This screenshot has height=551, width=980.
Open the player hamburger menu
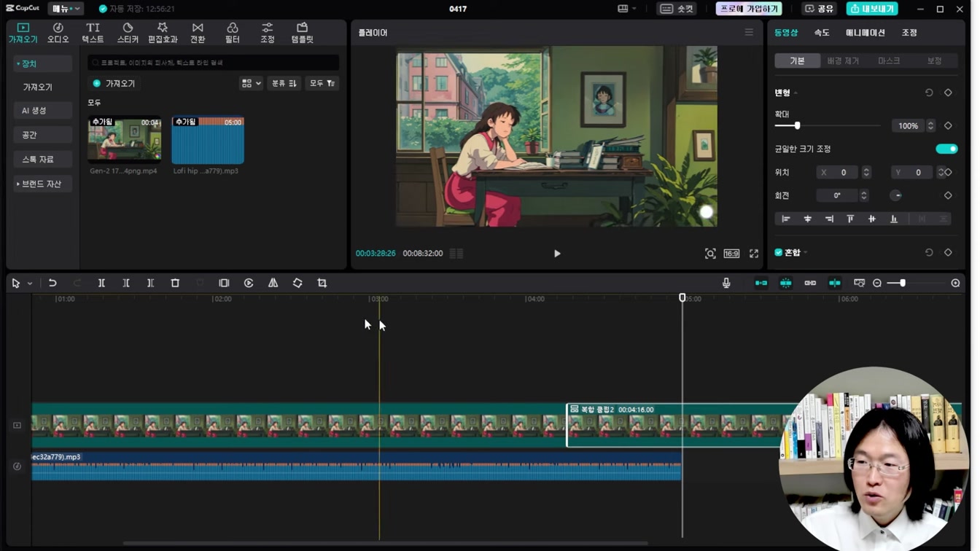(749, 32)
